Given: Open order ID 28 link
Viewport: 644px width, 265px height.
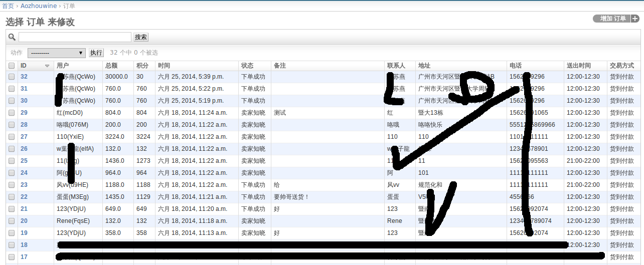Looking at the screenshot, I should pos(24,125).
